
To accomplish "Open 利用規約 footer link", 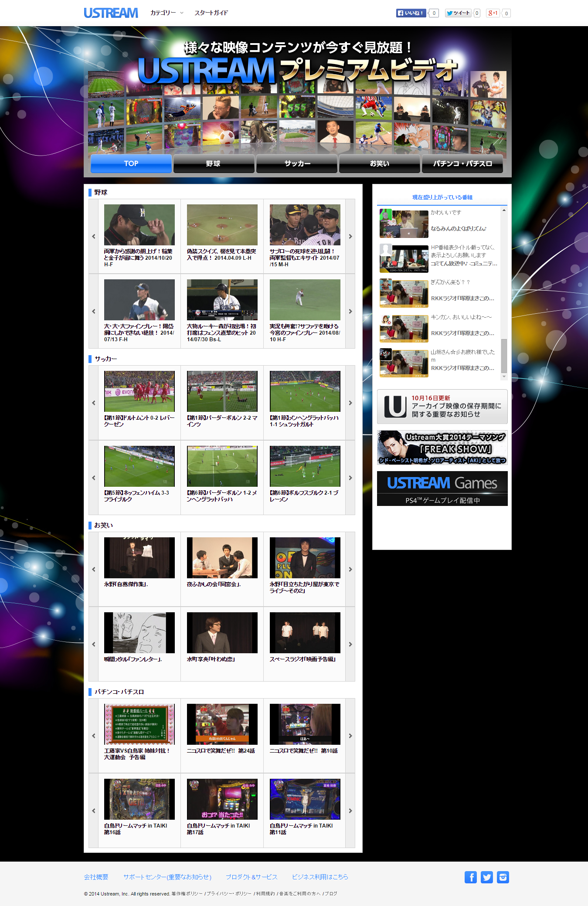I will tap(265, 893).
